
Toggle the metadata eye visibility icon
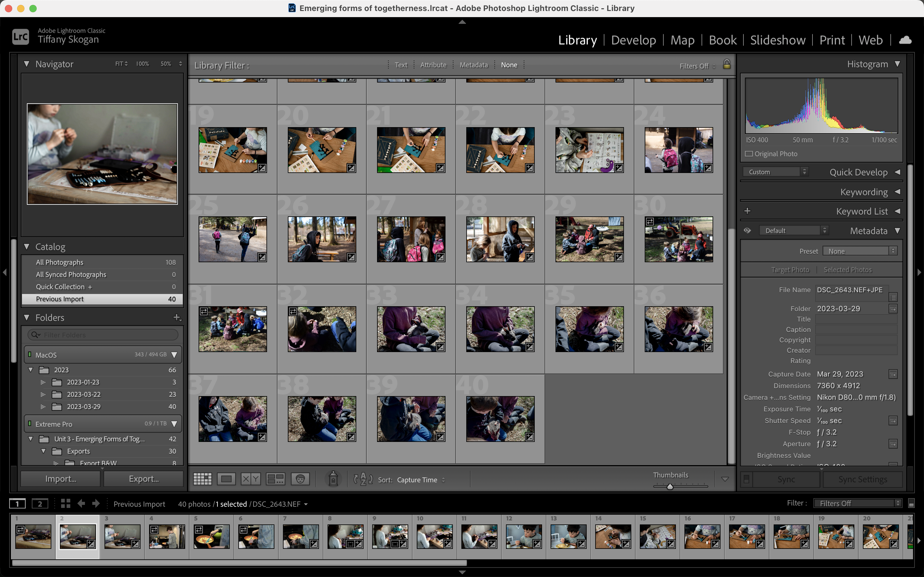click(747, 230)
